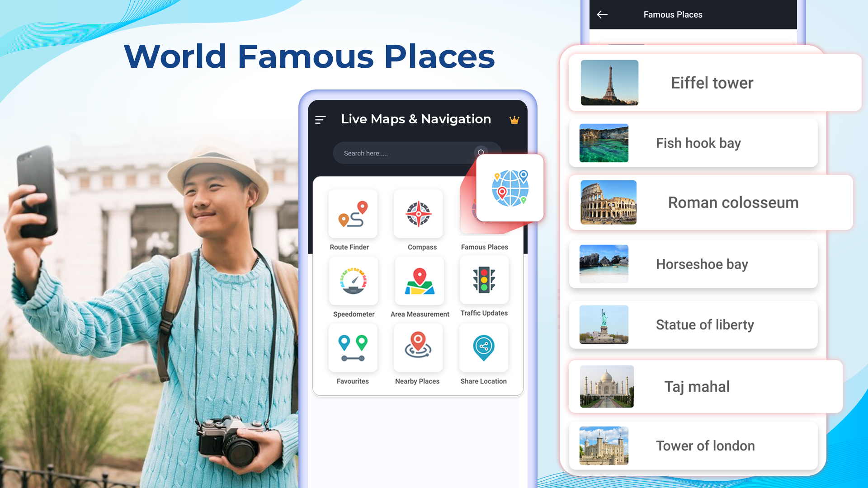Click the search magnifier icon

[481, 153]
